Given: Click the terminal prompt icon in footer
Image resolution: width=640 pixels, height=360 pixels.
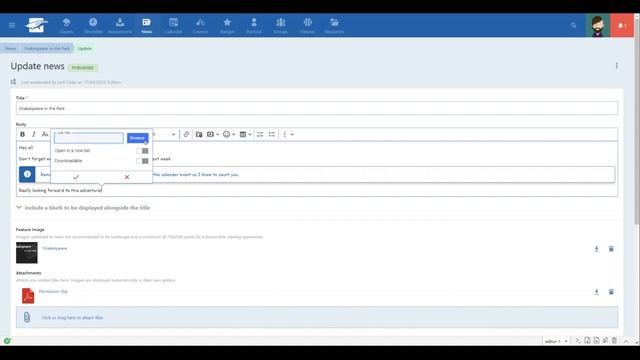Looking at the screenshot, I should [x=578, y=341].
